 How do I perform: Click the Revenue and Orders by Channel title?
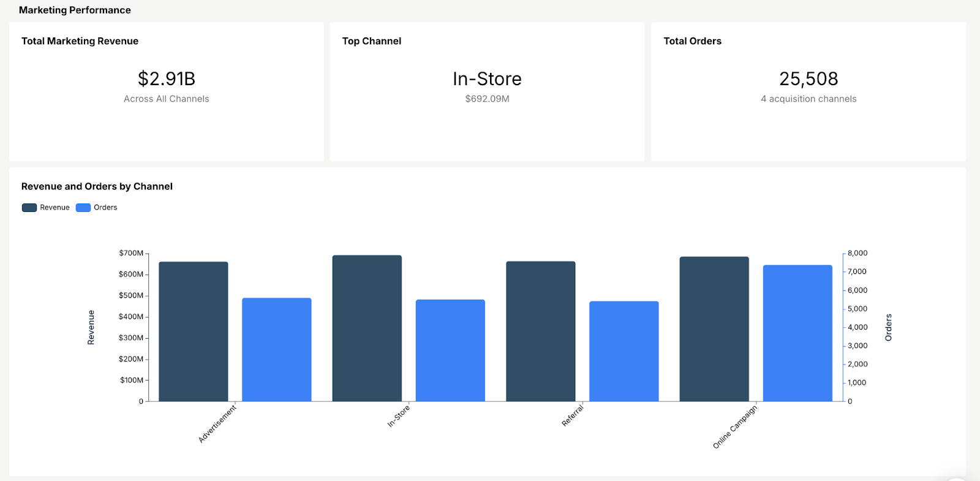97,186
